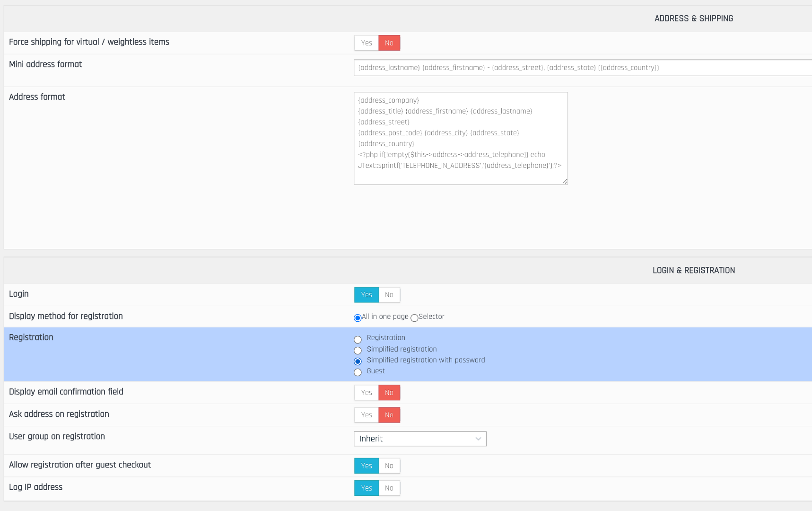
Task: Choose the Registration radio option
Action: [358, 340]
